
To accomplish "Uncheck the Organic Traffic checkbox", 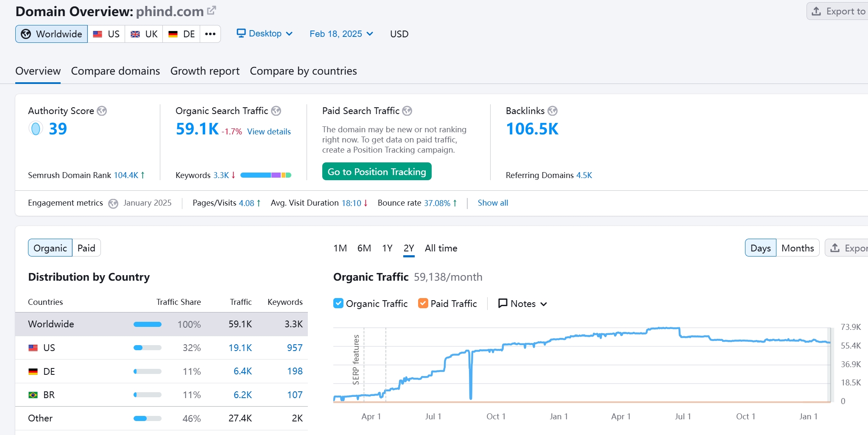I will click(x=338, y=304).
